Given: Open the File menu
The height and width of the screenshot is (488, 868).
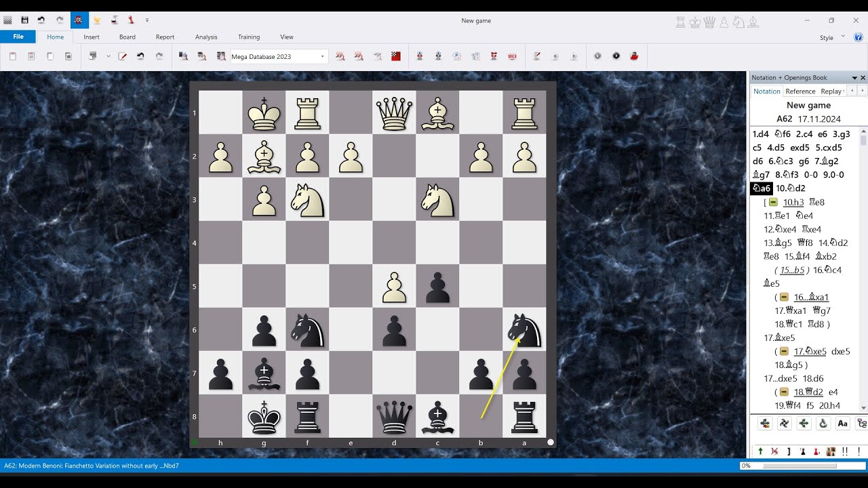Looking at the screenshot, I should (x=18, y=37).
